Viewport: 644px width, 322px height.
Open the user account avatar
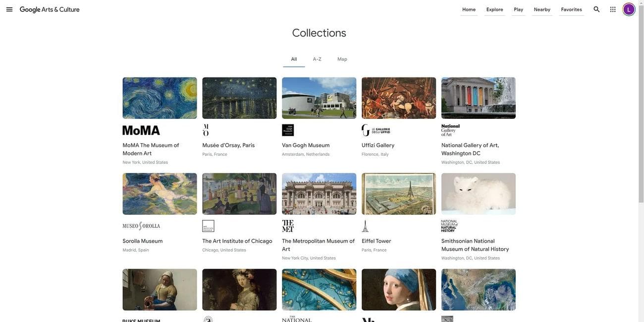coord(629,9)
